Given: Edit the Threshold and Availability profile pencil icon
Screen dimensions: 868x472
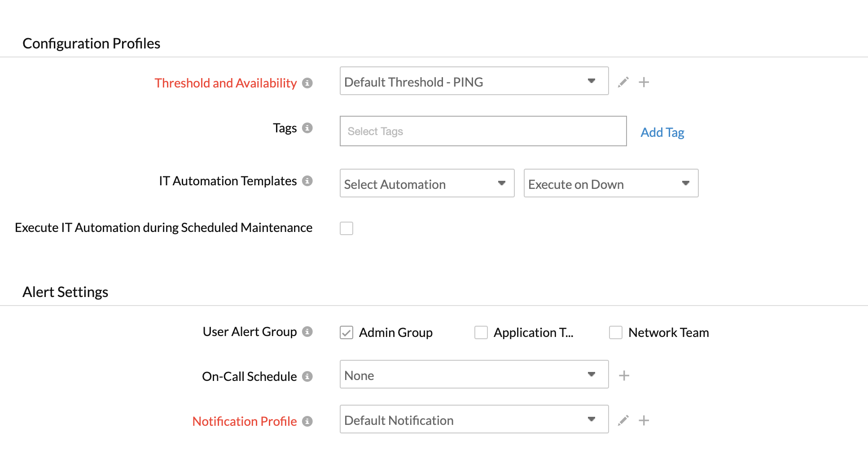Looking at the screenshot, I should (x=623, y=82).
